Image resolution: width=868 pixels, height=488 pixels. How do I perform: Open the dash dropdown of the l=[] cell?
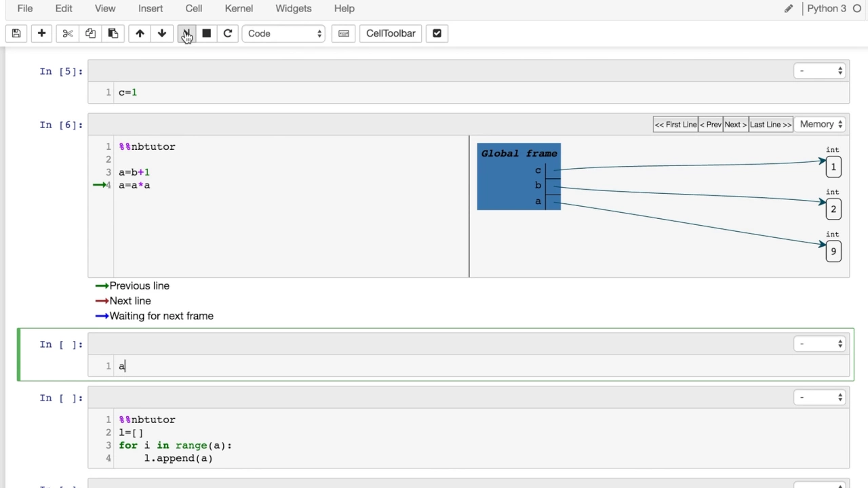click(x=820, y=397)
